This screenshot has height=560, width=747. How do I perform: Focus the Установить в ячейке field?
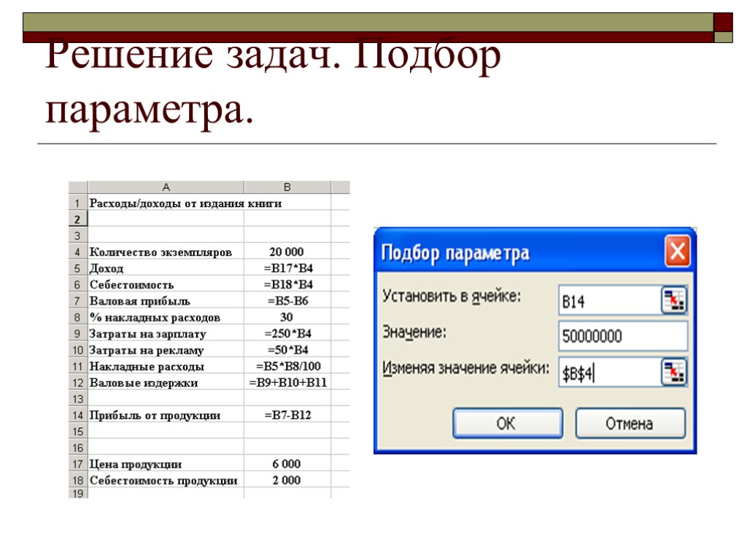point(611,300)
